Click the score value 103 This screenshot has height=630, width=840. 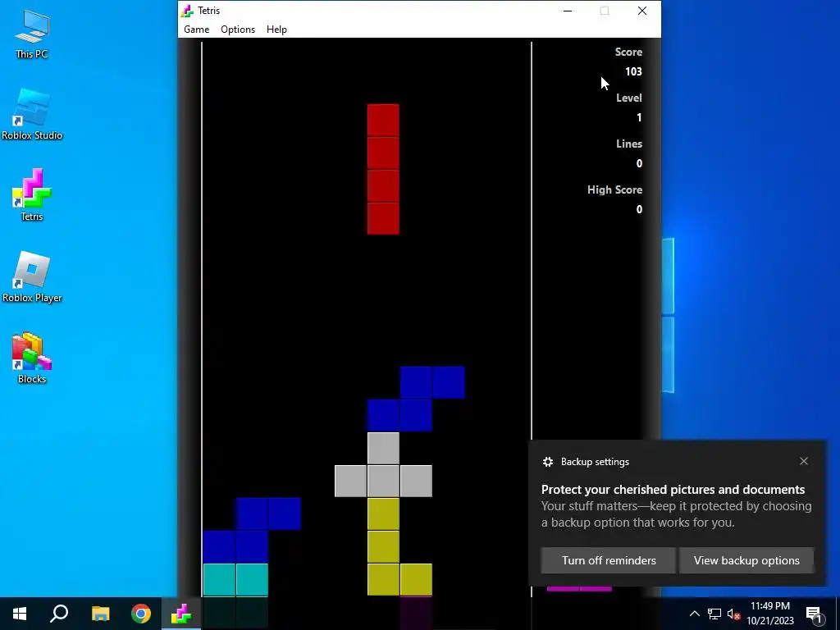click(633, 71)
